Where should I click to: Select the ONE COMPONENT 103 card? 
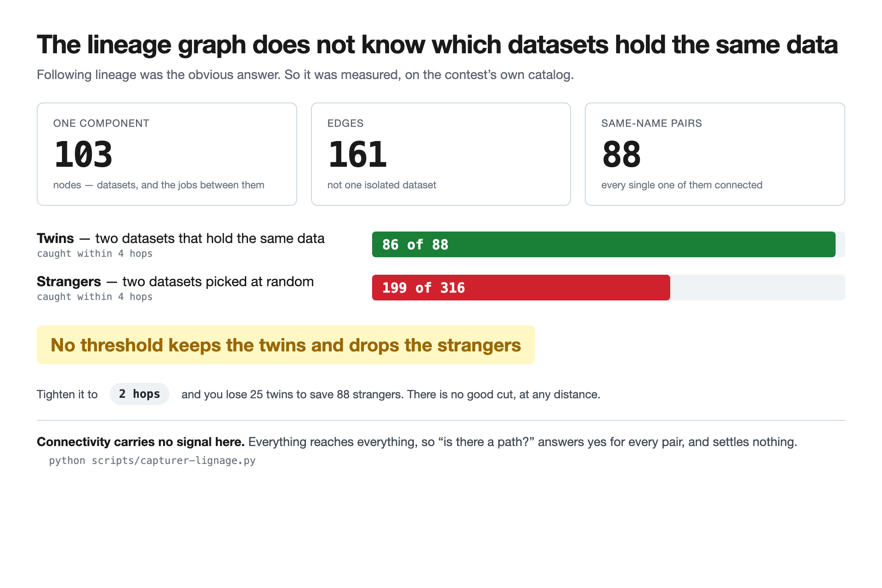[x=167, y=154]
